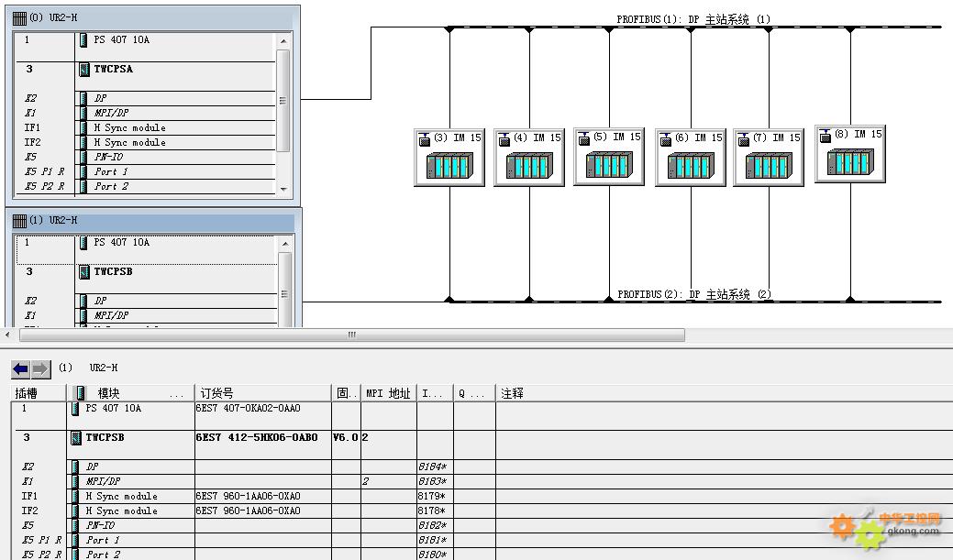Viewport: 953px width, 560px height.
Task: Select the IF1 H Sync module icon in rack (0)
Action: point(83,127)
